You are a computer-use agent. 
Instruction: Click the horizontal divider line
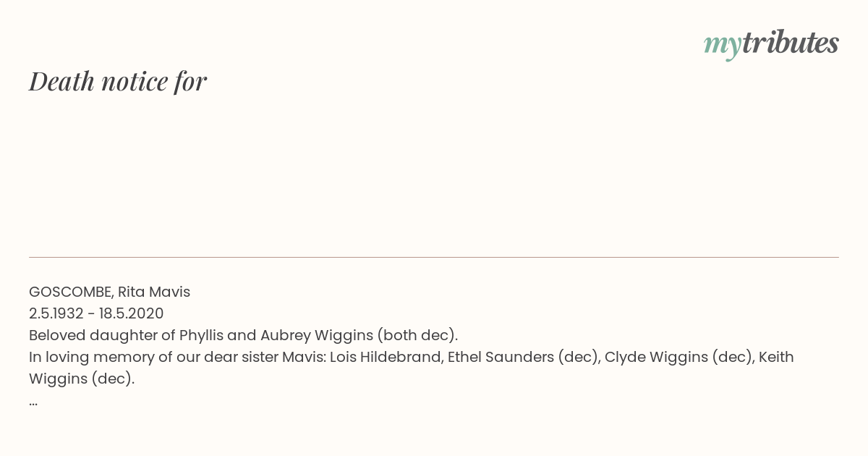click(x=434, y=257)
